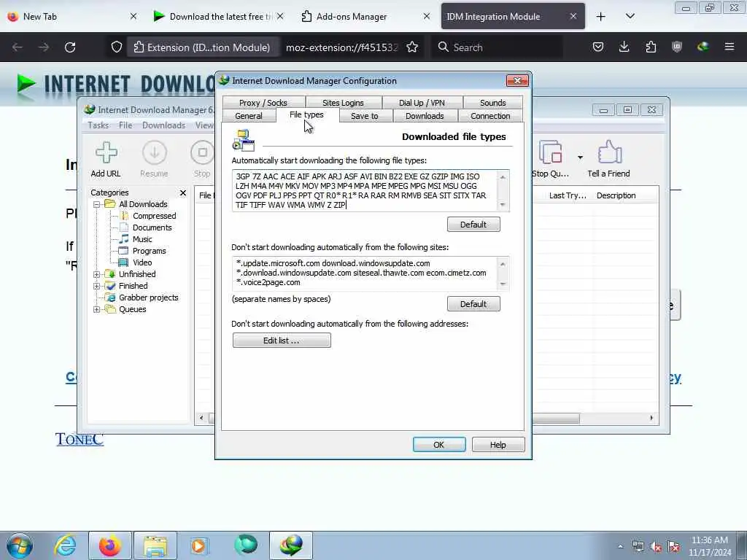Screen dimensions: 747x560
Task: Open the Firefox hamburger menu
Action: click(729, 47)
